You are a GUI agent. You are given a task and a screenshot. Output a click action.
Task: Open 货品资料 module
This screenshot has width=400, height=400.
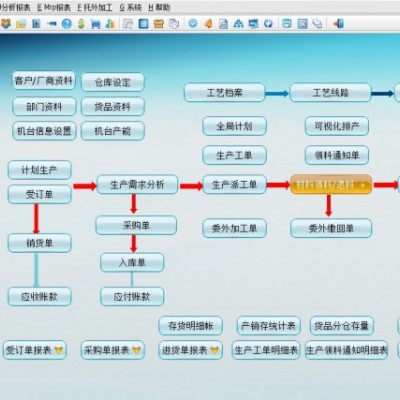pyautogui.click(x=113, y=107)
